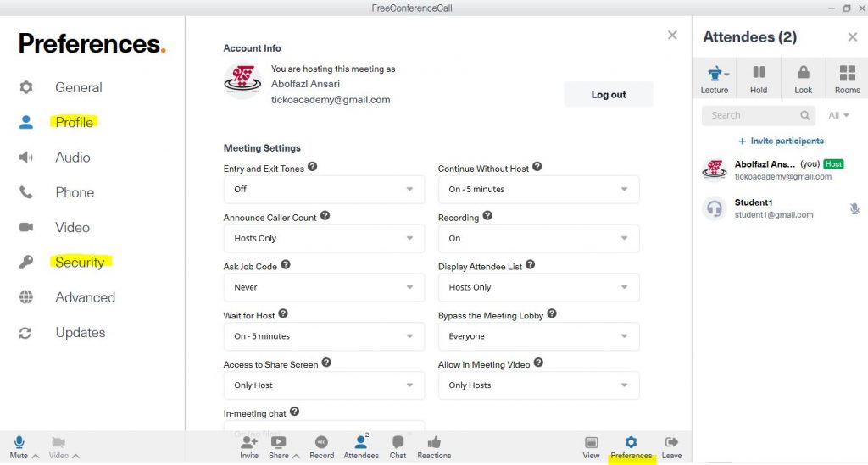Show help for Bypass the Meeting Lobby
868x465 pixels.
551,313
